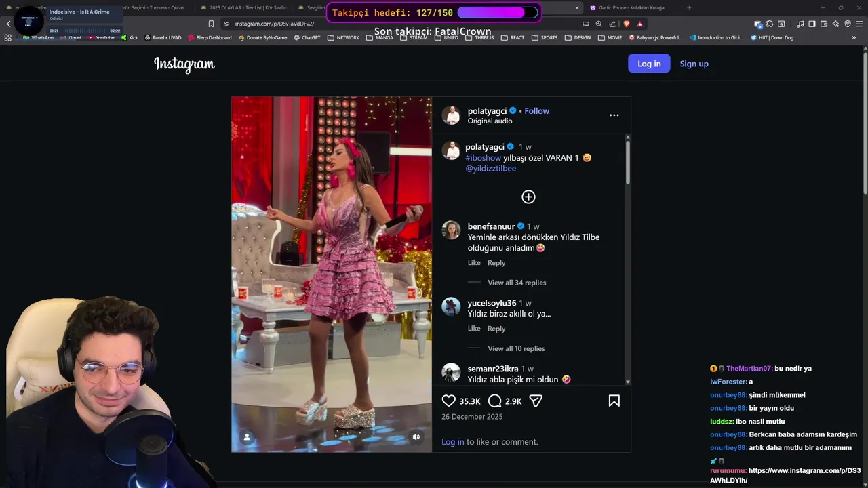Load more comments plus circle icon
The height and width of the screenshot is (488, 868).
528,197
